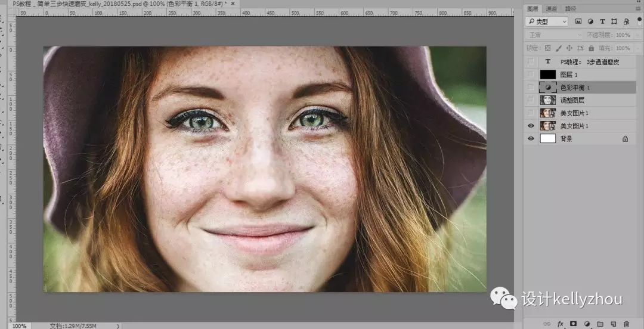The height and width of the screenshot is (329, 644).
Task: Click the link layers icon
Action: (x=547, y=324)
